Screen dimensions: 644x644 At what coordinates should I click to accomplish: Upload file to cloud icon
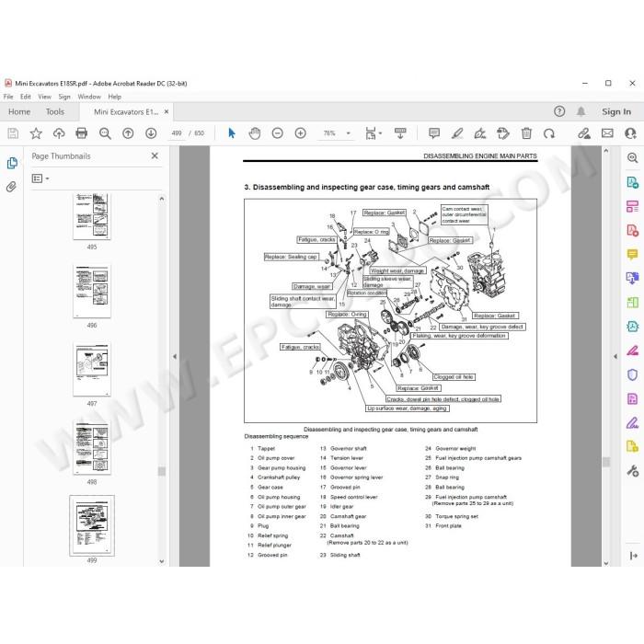(x=59, y=133)
